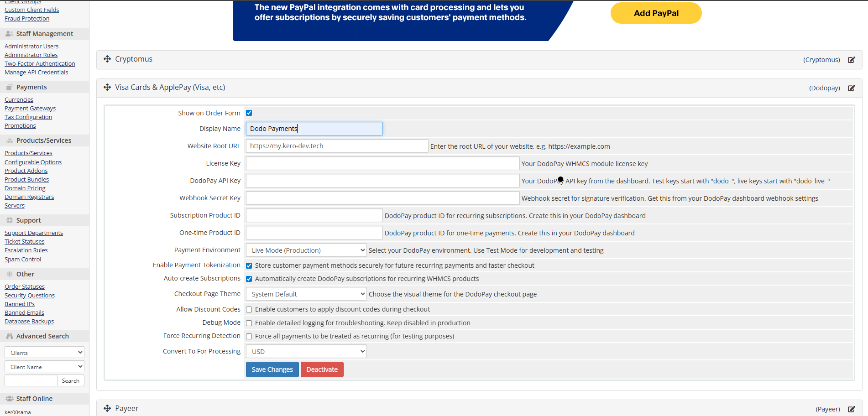This screenshot has width=868, height=416.
Task: Enable the Debug Mode checkbox
Action: coord(249,323)
